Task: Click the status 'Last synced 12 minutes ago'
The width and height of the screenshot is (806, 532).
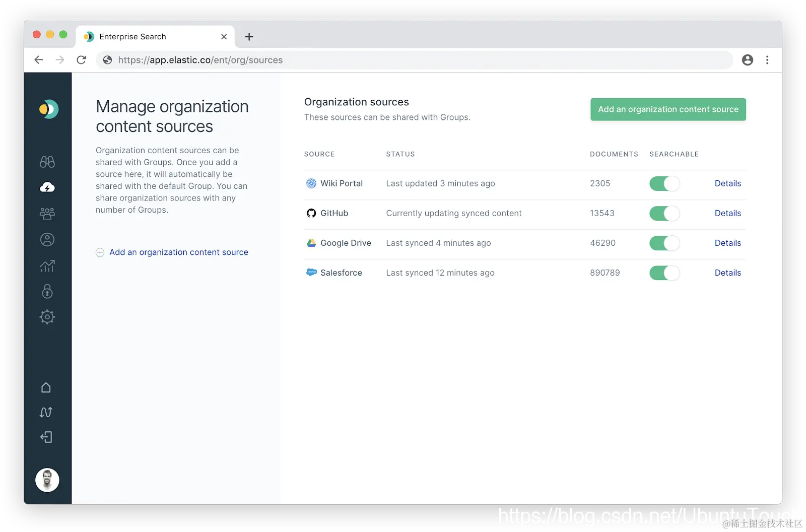Action: point(440,273)
